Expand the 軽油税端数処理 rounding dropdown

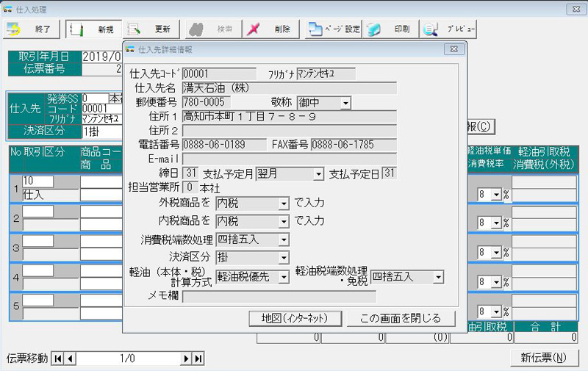(x=438, y=277)
